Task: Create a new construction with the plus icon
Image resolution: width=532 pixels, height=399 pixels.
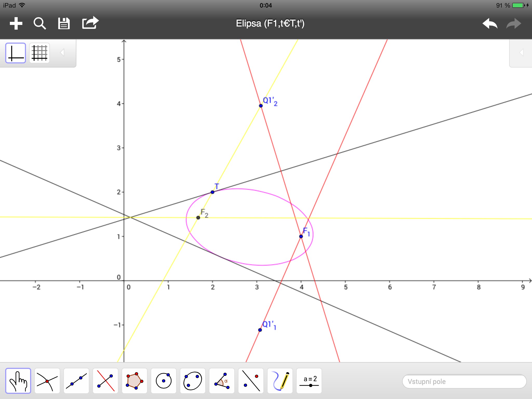Action: pyautogui.click(x=16, y=23)
